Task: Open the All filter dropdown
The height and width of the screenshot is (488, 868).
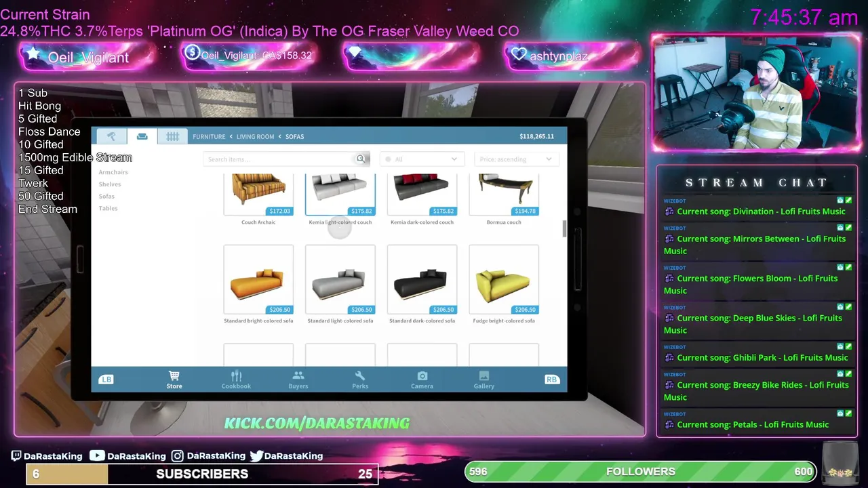Action: (x=420, y=159)
